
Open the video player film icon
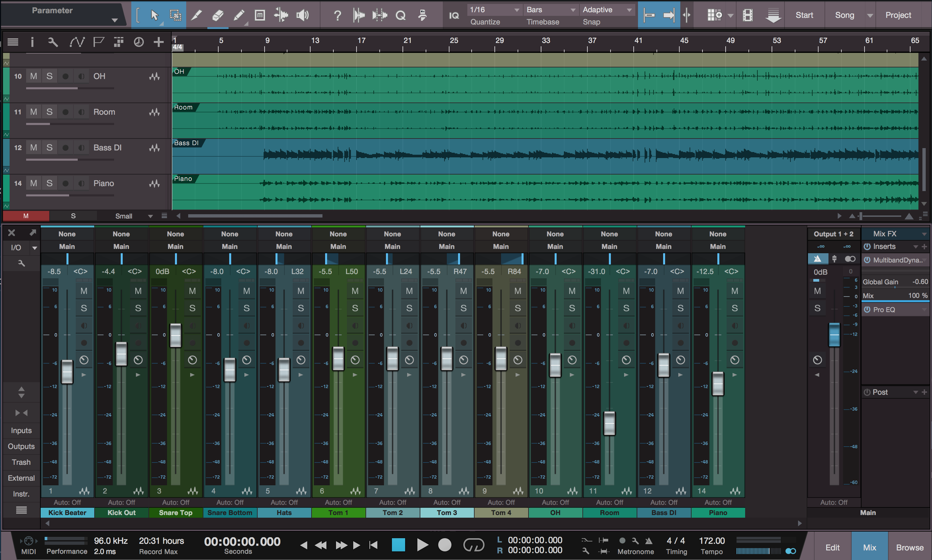pyautogui.click(x=747, y=15)
